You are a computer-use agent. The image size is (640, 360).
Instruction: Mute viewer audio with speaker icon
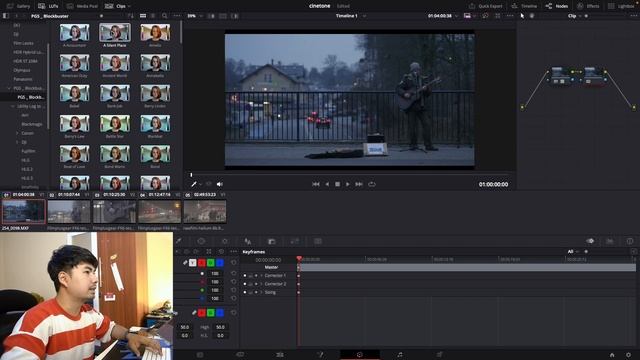pyautogui.click(x=220, y=184)
